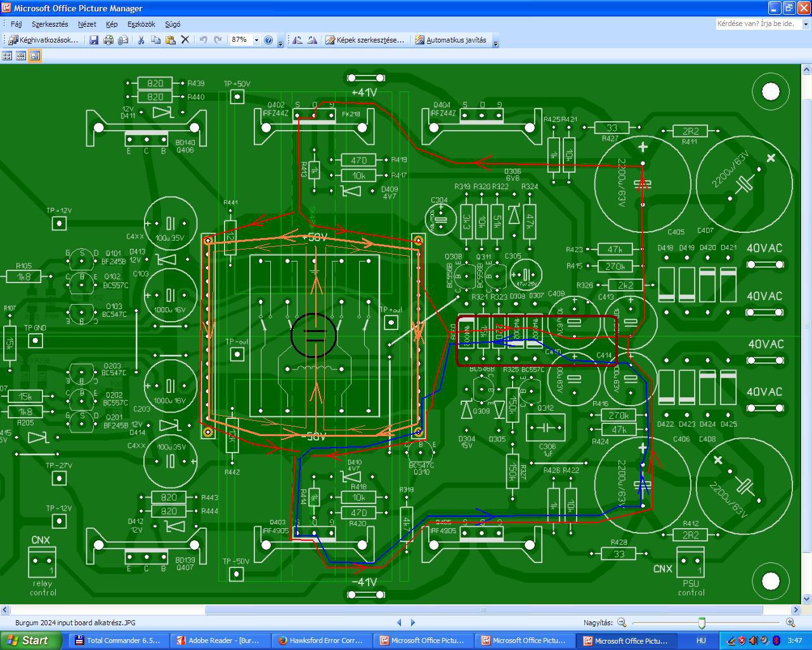Click the red security shield tray icon
The image size is (812, 650).
(742, 640)
